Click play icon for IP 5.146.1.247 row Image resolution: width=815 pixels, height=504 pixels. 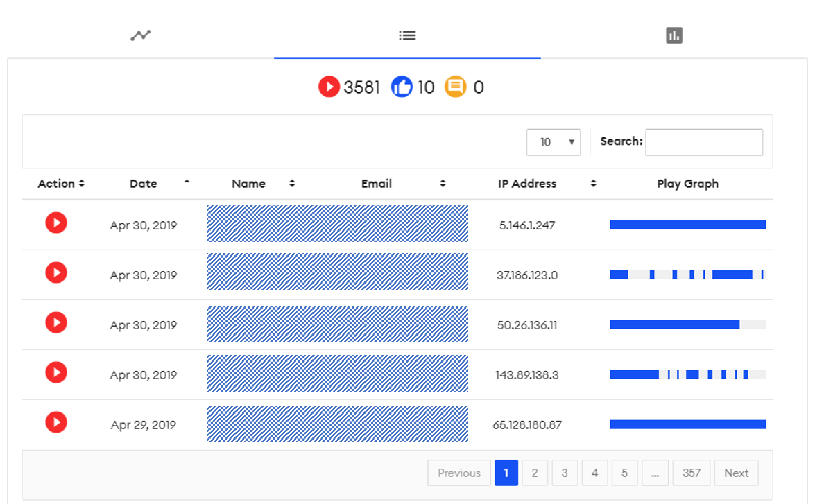(56, 223)
